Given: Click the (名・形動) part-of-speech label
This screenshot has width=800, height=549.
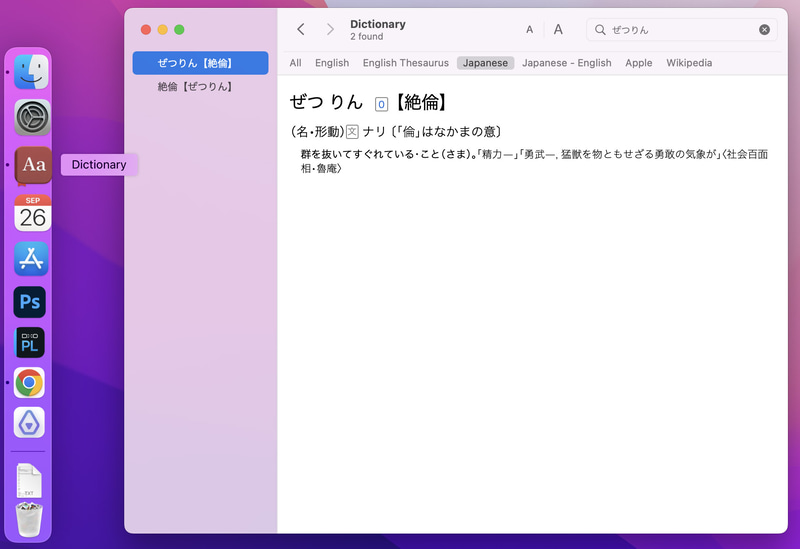Looking at the screenshot, I should point(318,132).
